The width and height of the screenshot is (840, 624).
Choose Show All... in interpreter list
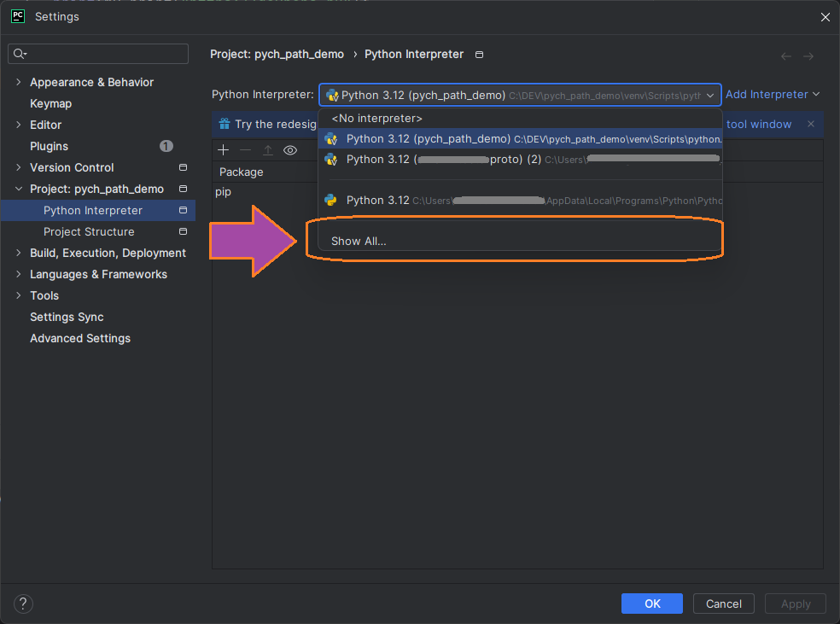pyautogui.click(x=520, y=241)
